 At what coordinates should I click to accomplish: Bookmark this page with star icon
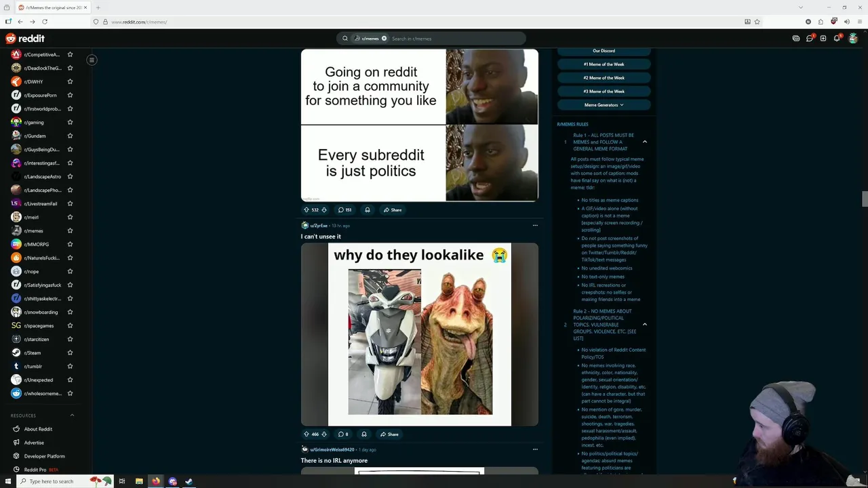click(x=757, y=22)
